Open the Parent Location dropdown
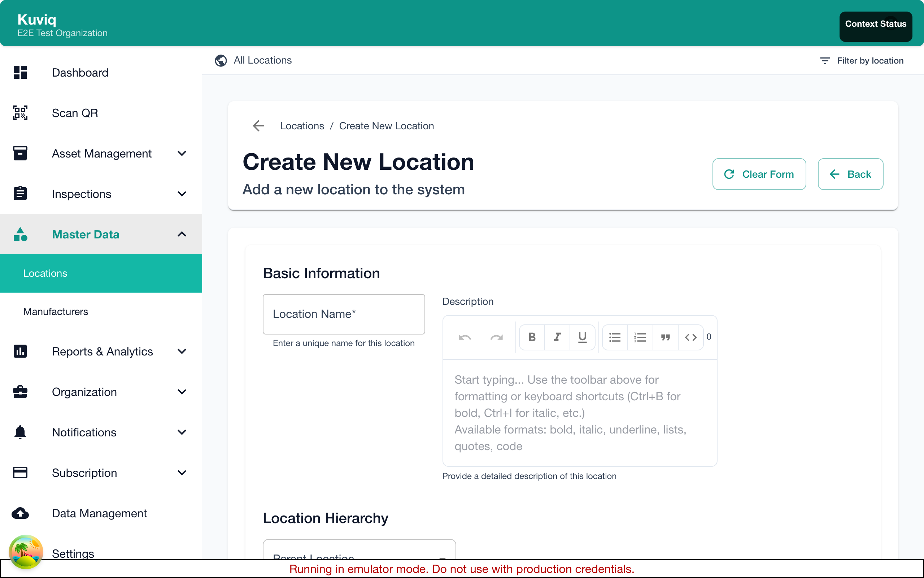The image size is (924, 578). coord(359,550)
